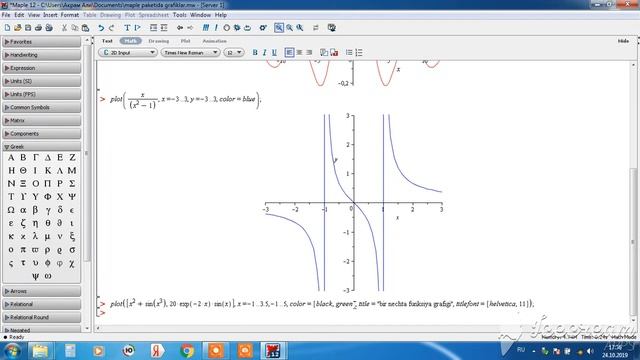Open the Format menu
Screen dimensions: 640x360
point(70,15)
